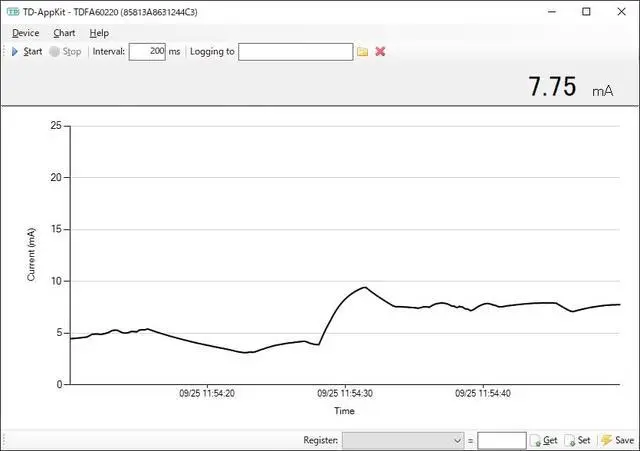This screenshot has height=451, width=640.
Task: Open the Chart menu
Action: 64,33
